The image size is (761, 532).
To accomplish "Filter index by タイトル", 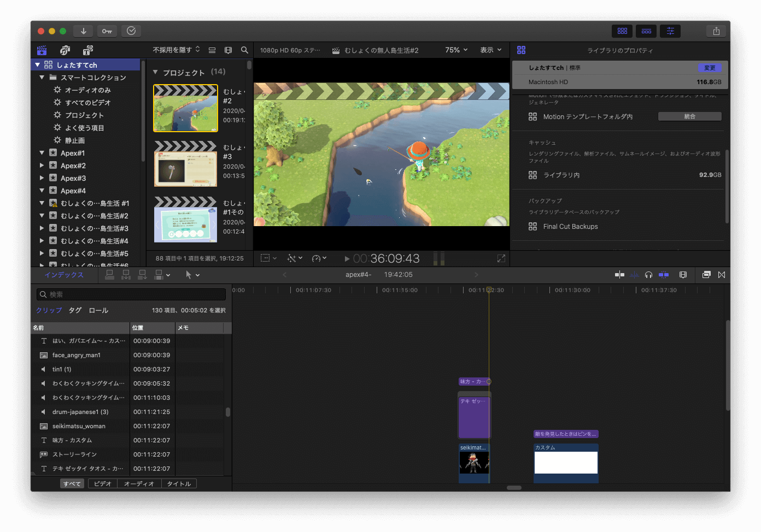I will tap(179, 484).
